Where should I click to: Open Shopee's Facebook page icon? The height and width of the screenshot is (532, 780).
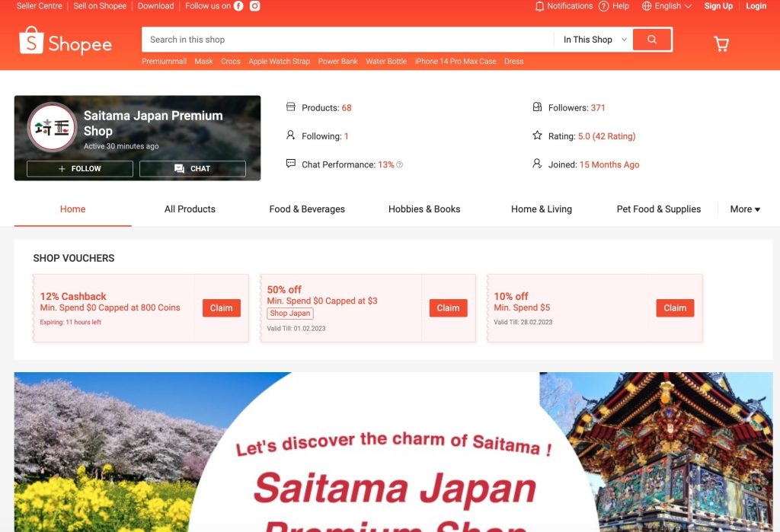238,6
